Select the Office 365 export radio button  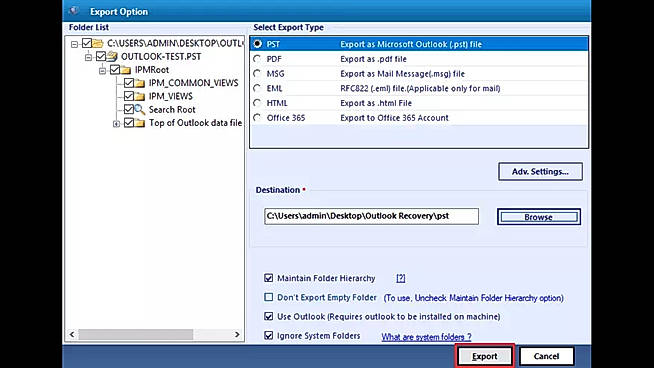pos(257,118)
